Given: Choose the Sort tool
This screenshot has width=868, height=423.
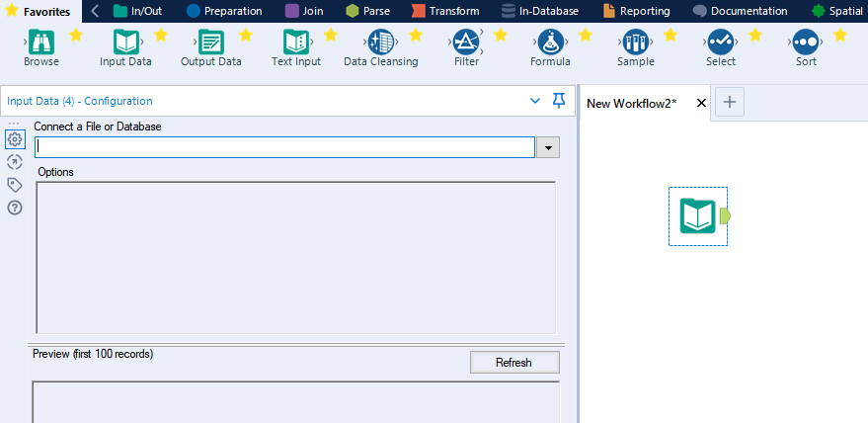Looking at the screenshot, I should [806, 42].
